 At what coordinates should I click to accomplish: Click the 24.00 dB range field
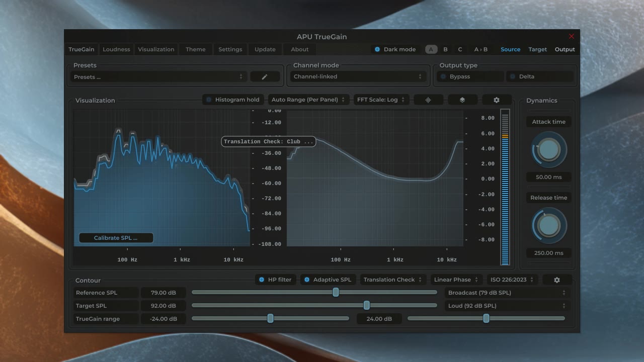pos(379,319)
